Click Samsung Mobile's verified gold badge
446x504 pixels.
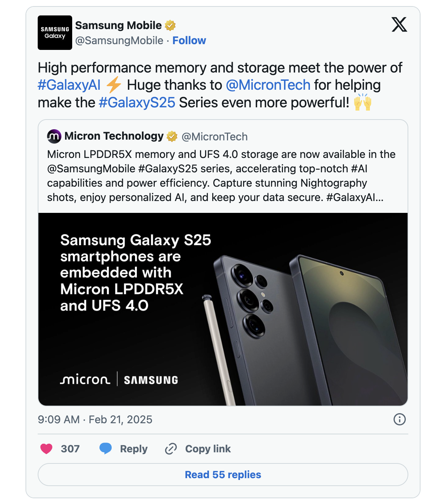pos(170,25)
